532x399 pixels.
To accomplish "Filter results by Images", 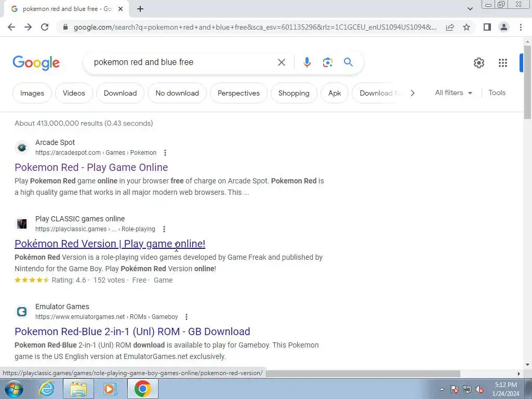I will (x=32, y=93).
